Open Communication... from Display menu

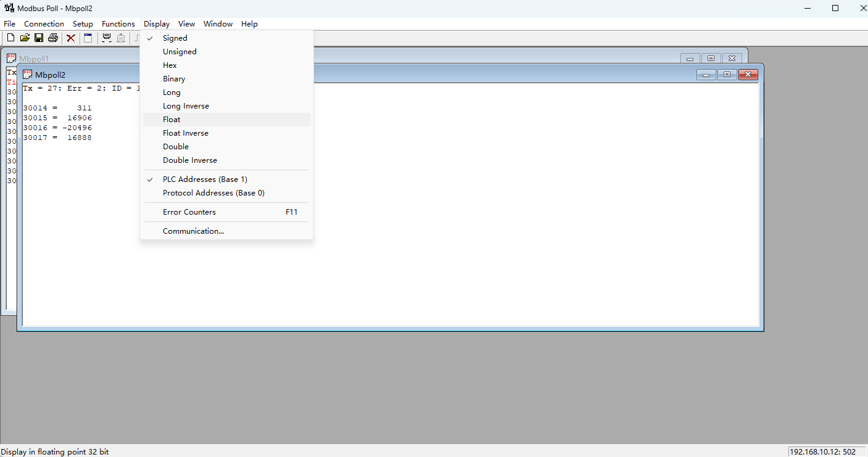193,231
